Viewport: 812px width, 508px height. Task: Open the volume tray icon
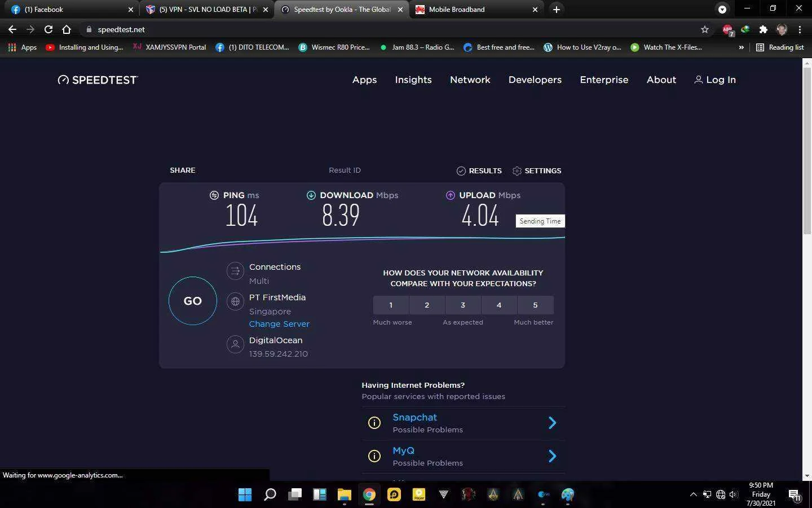pos(734,494)
